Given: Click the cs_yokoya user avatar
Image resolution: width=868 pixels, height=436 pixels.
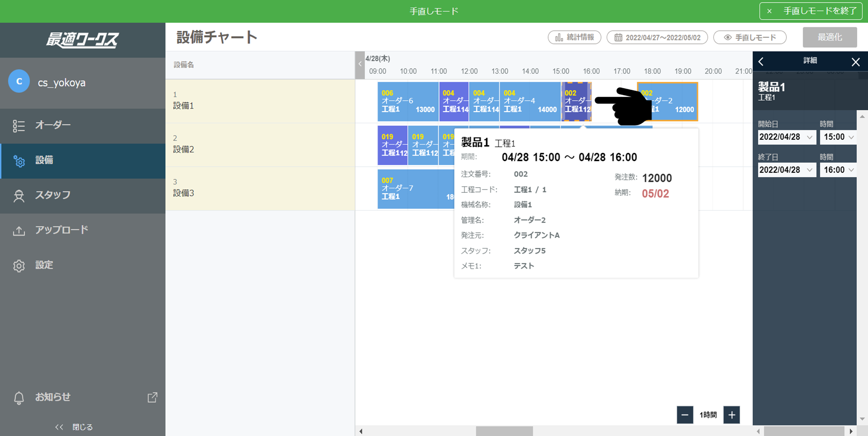Looking at the screenshot, I should [x=19, y=81].
